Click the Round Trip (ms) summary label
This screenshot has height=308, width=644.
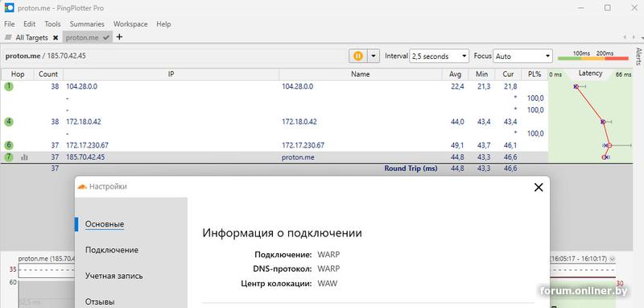coord(411,169)
